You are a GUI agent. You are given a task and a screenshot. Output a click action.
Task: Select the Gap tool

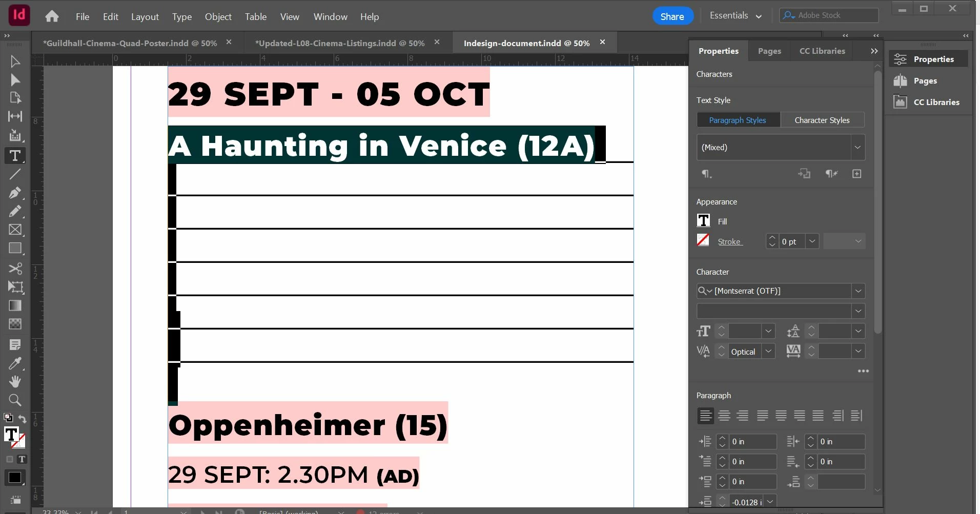(15, 116)
